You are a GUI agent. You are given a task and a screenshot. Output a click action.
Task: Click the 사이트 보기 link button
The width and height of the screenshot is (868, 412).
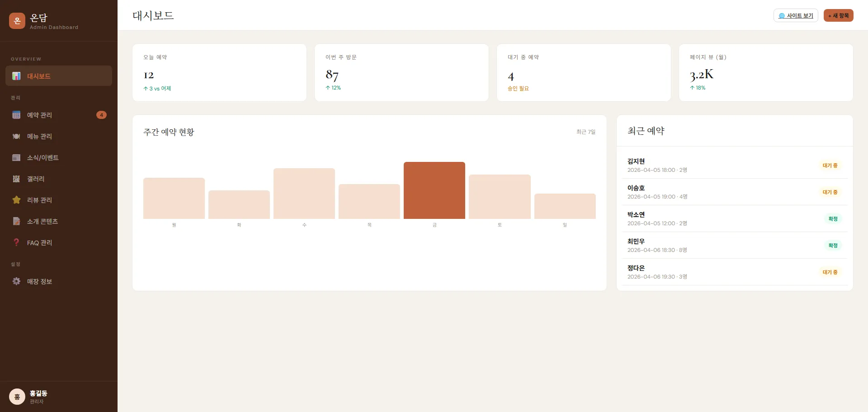[796, 15]
